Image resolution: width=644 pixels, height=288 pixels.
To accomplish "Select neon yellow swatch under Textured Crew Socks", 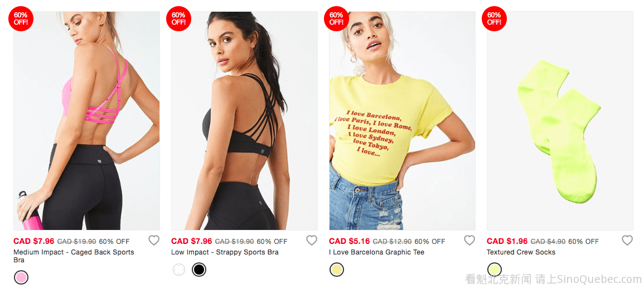I will tap(495, 270).
